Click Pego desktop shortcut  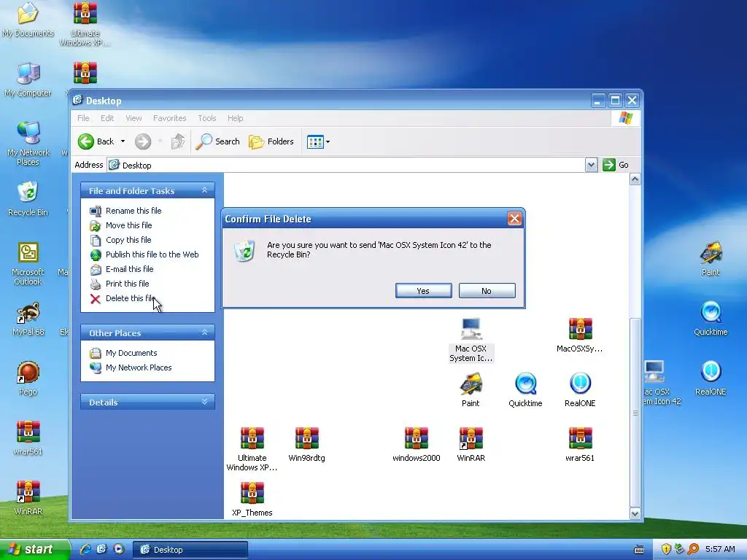pos(28,378)
